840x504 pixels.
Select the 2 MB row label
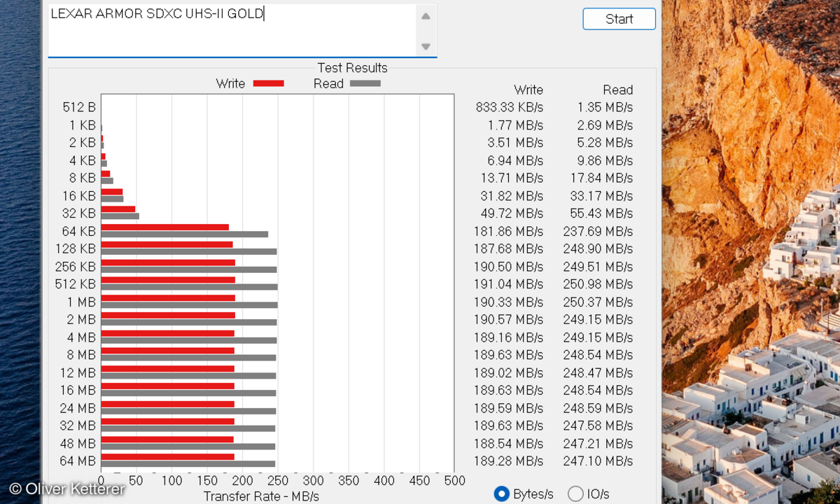82,319
